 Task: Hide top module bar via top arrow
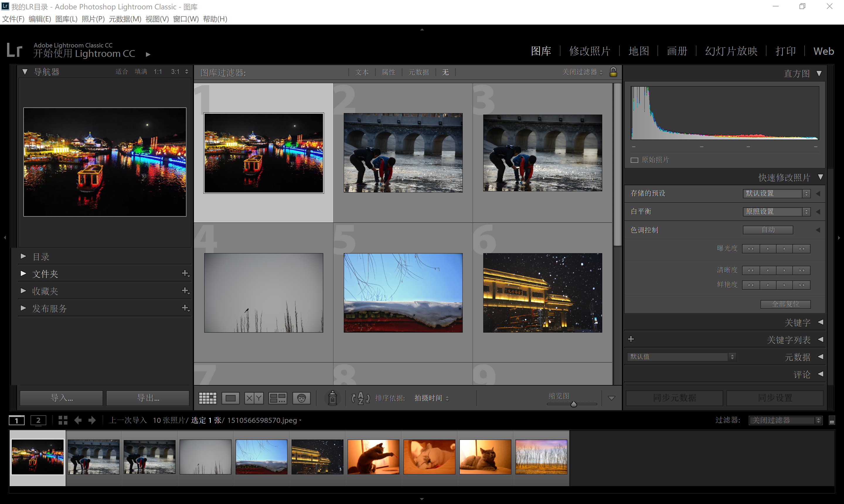422,30
